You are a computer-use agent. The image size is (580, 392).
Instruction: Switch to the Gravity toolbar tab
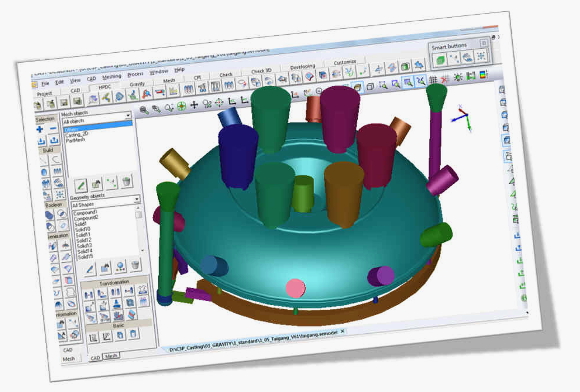coord(137,84)
